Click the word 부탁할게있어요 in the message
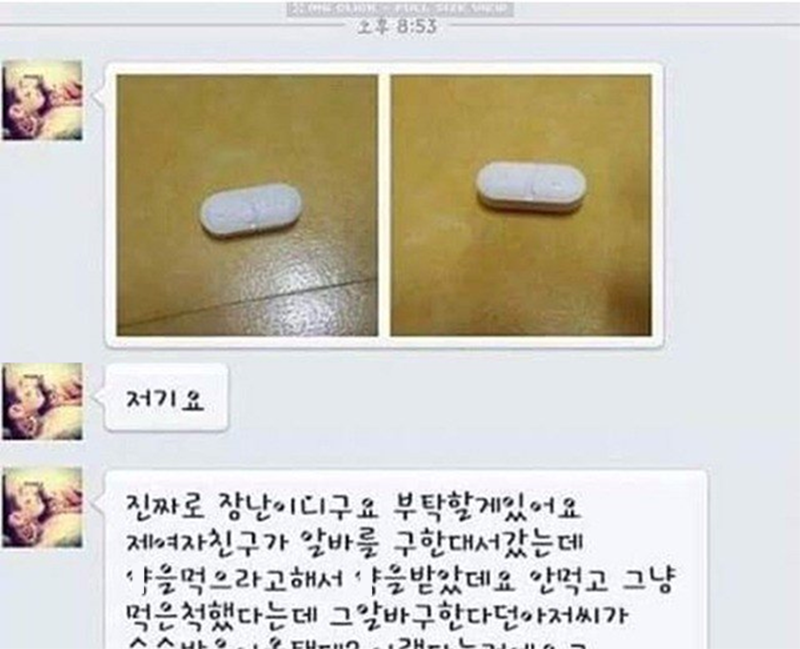 tap(488, 506)
